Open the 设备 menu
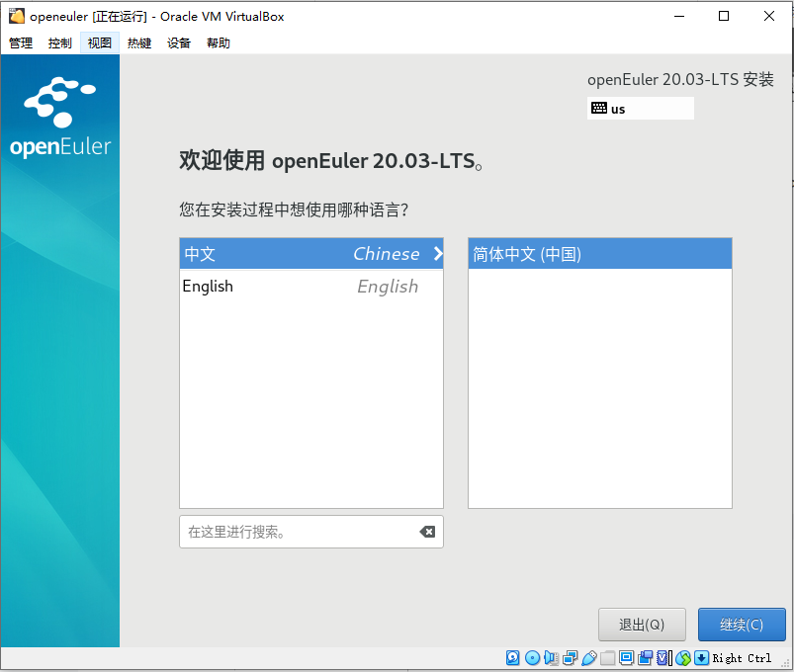This screenshot has width=794, height=672. pyautogui.click(x=179, y=43)
